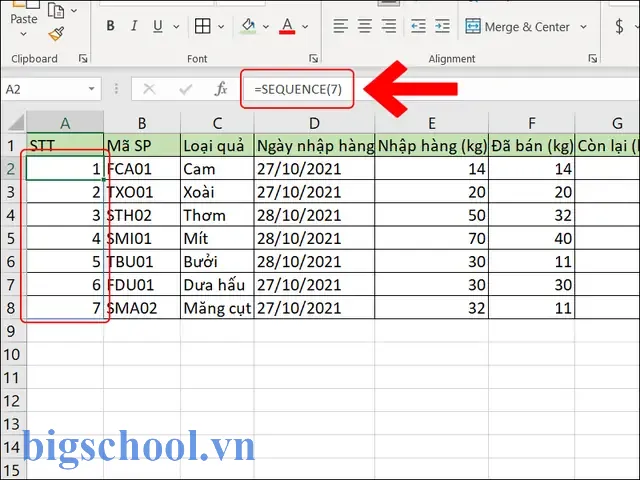Click cell Loại quả
Screen dimensions: 640x480
(x=217, y=145)
